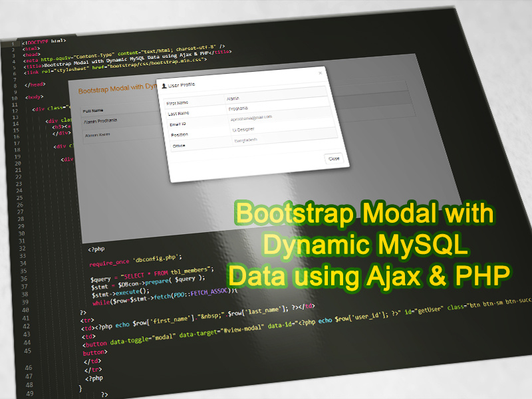This screenshot has height=399, width=532.
Task: Click the closing </head> tag line
Action: [35, 84]
